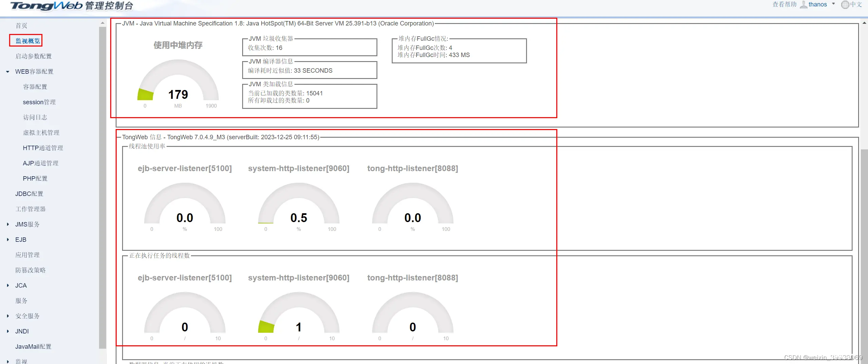Image resolution: width=868 pixels, height=364 pixels.
Task: Collapse the WEB容器配置 tree node
Action: [x=7, y=72]
